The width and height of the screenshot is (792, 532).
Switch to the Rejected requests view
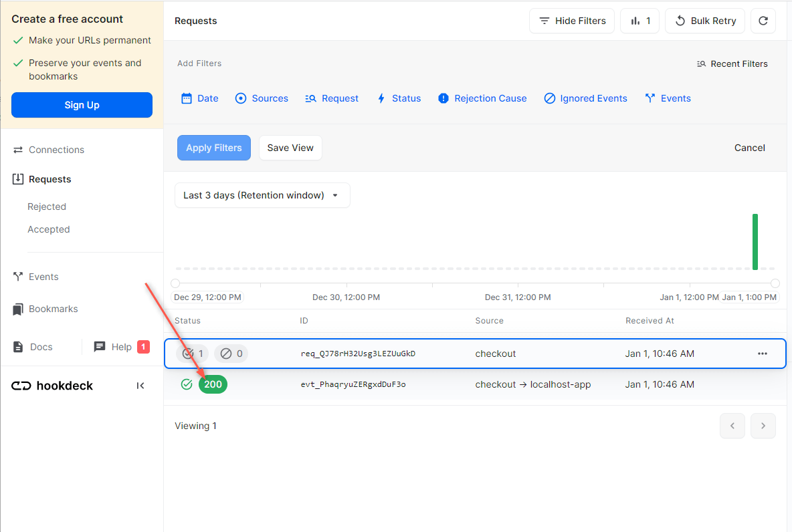[46, 207]
